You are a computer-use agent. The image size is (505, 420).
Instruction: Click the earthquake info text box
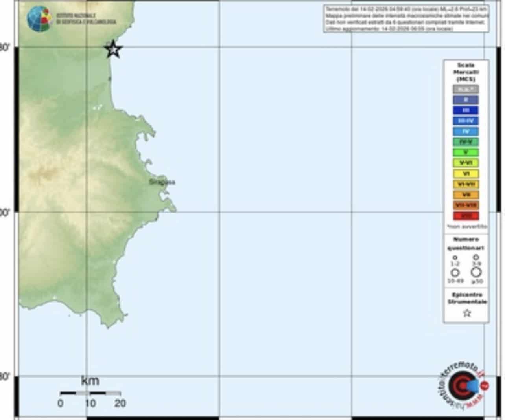(407, 18)
